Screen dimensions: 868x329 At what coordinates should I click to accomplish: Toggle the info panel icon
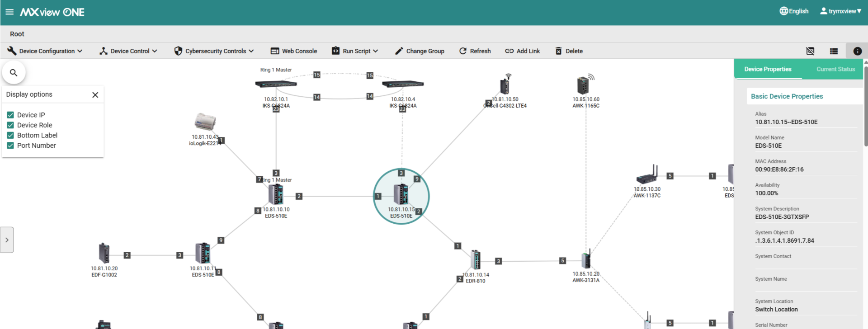[857, 51]
